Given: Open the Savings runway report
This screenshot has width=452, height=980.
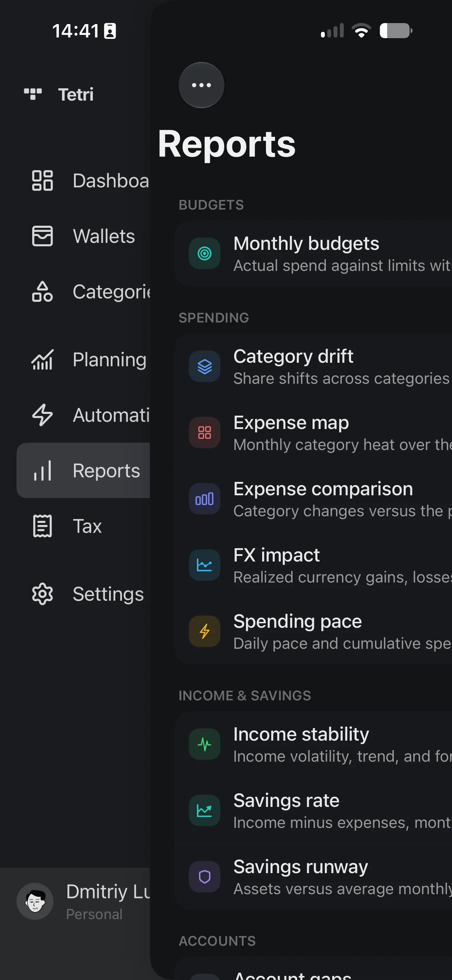Looking at the screenshot, I should coord(314,877).
